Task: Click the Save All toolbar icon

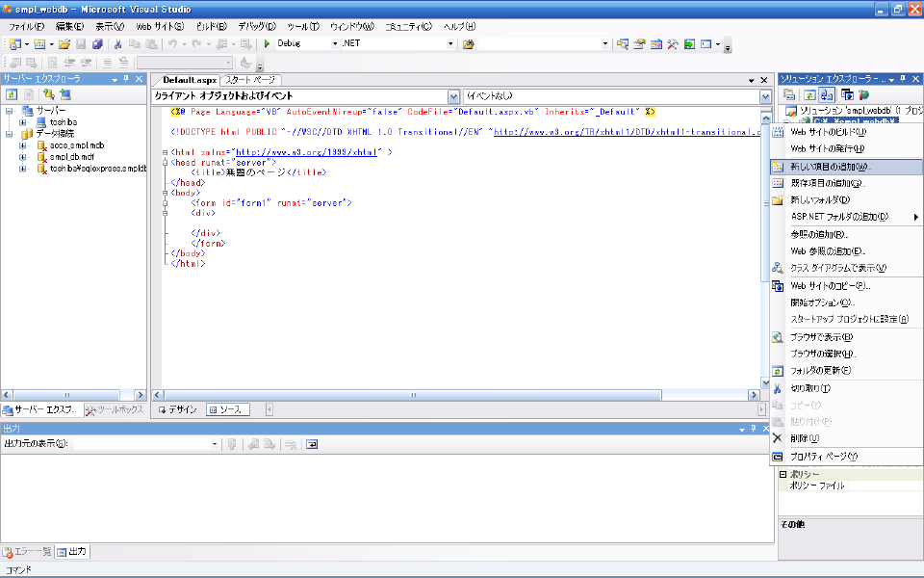Action: [98, 44]
